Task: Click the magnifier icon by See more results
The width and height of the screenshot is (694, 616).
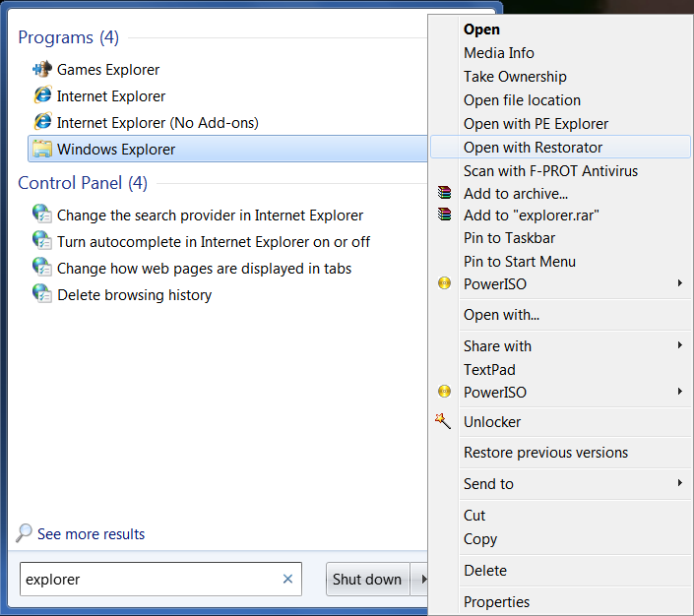Action: (x=24, y=532)
